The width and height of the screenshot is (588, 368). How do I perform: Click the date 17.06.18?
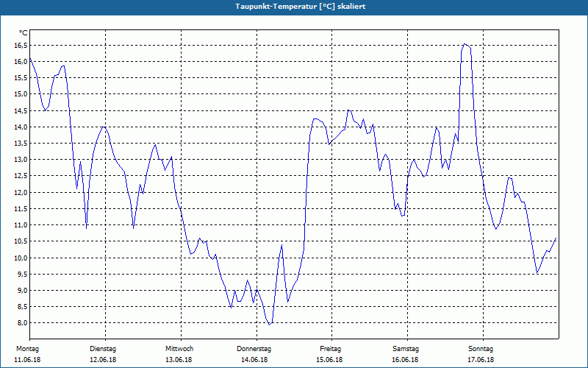coord(481,360)
